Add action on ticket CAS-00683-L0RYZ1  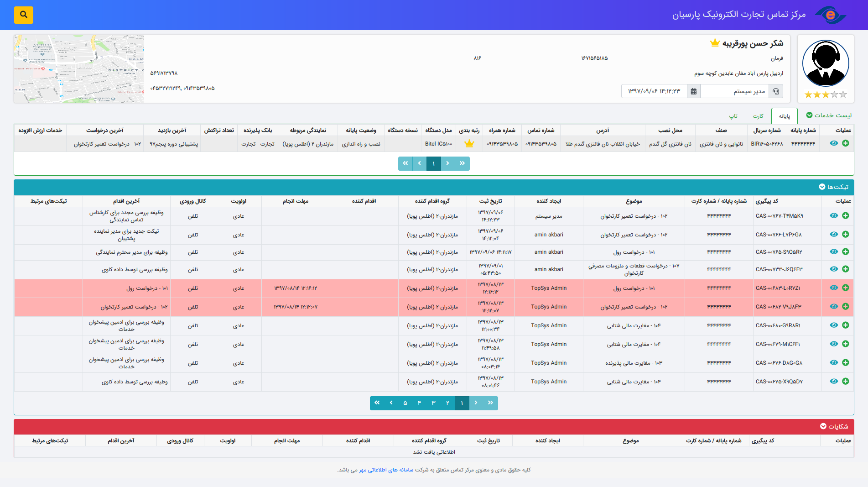click(x=846, y=288)
